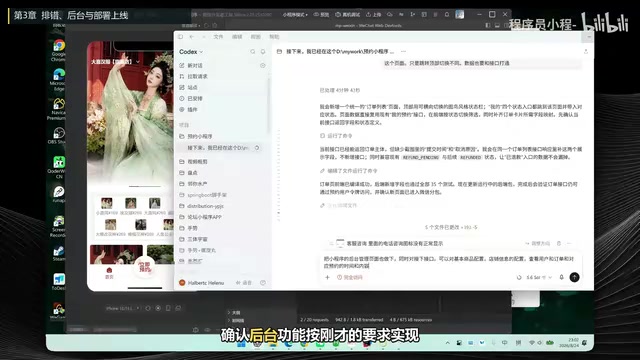Click the steer button on queued message
This screenshot has width=640, height=360.
[x=538, y=243]
